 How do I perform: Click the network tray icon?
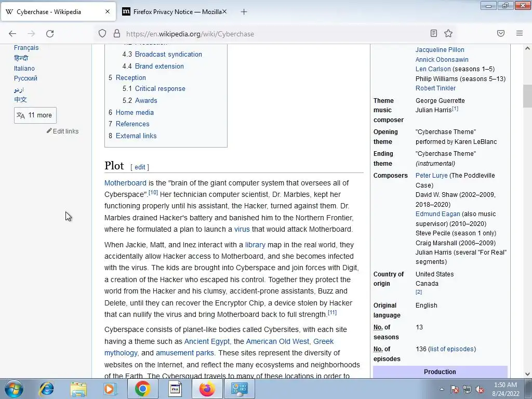click(x=467, y=389)
